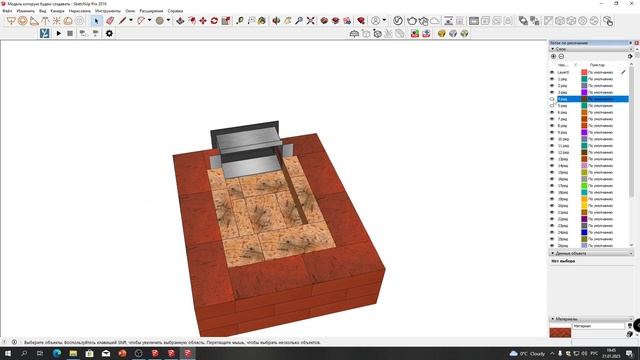This screenshot has width=640, height=360.
Task: Open File Explorer from the taskbar
Action: [x=73, y=353]
